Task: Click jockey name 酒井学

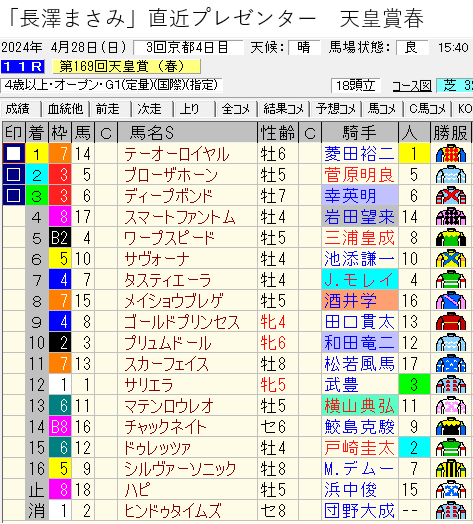Action: coord(350,301)
